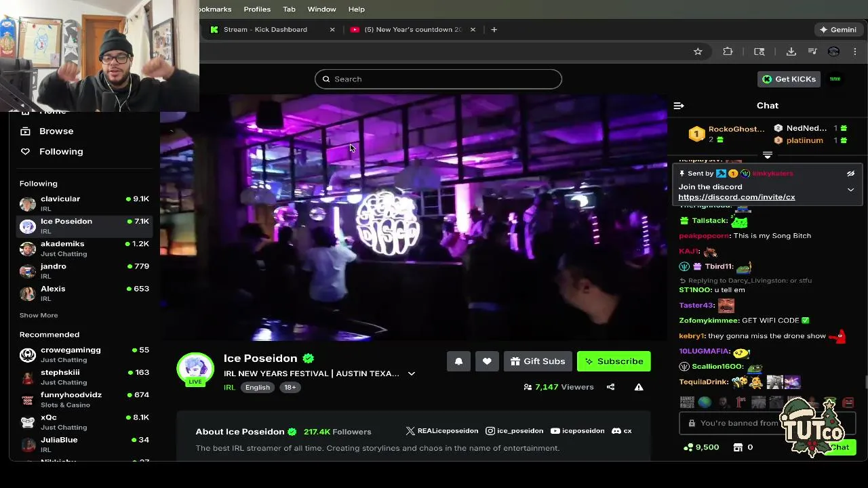868x488 pixels.
Task: Play the live stream video
Action: pyautogui.click(x=414, y=217)
